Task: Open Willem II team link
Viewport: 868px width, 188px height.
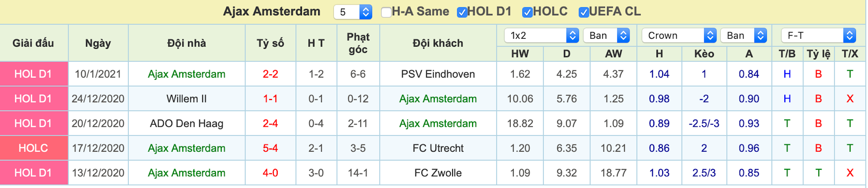Action: tap(187, 99)
